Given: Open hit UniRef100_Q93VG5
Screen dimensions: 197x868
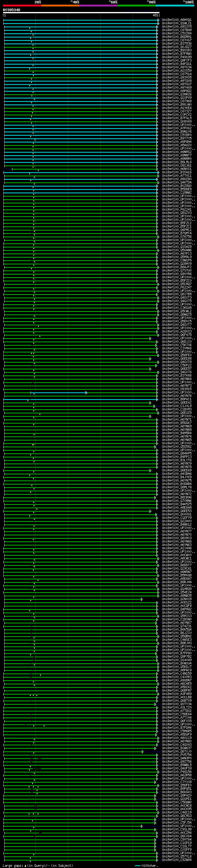Looking at the screenshot, I should pos(177,78).
